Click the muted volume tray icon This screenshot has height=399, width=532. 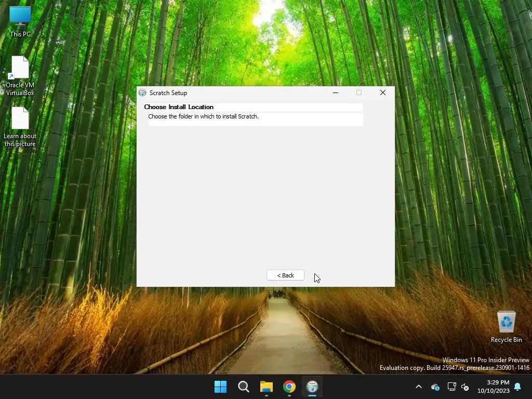pyautogui.click(x=465, y=387)
